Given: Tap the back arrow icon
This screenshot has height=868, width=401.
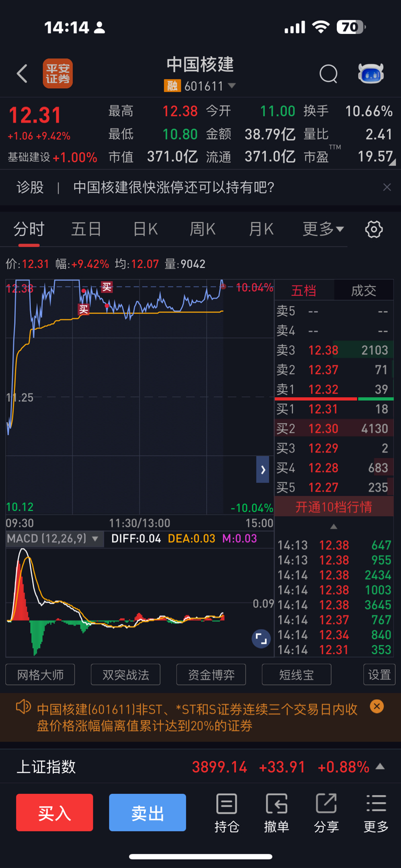Looking at the screenshot, I should click(22, 74).
